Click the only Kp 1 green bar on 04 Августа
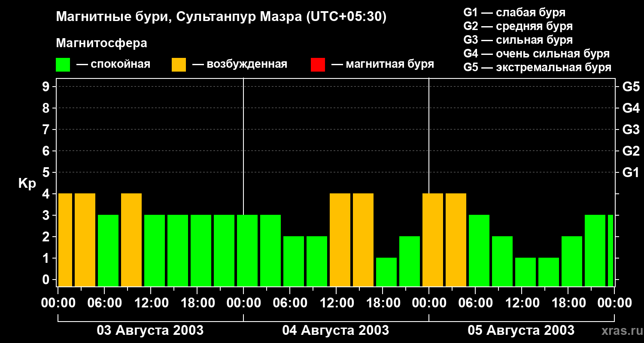 (x=386, y=272)
